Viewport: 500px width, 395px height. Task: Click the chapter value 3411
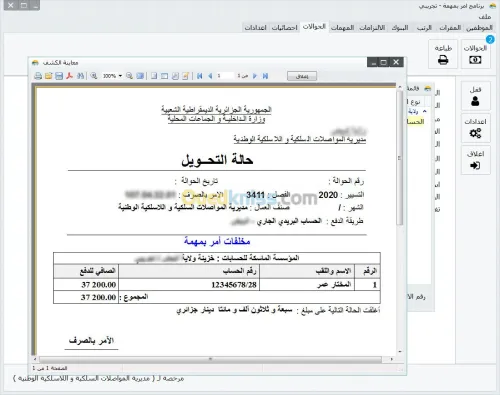coord(255,195)
